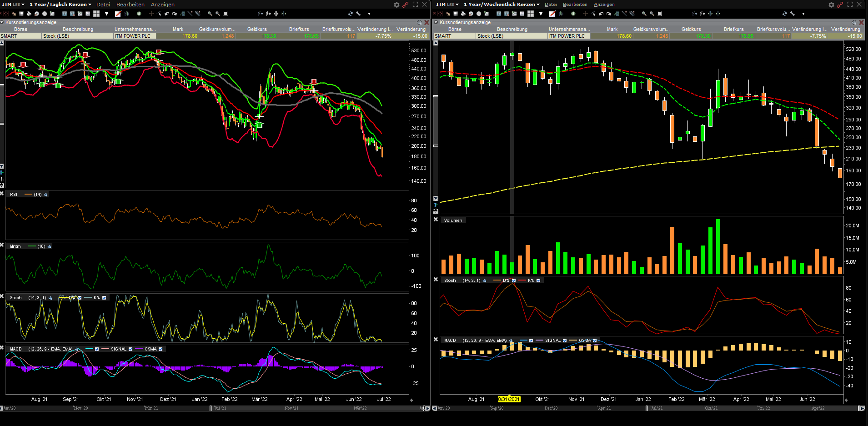Remove the Volumen panel in weekly chart
This screenshot has width=868, height=426.
coord(436,219)
